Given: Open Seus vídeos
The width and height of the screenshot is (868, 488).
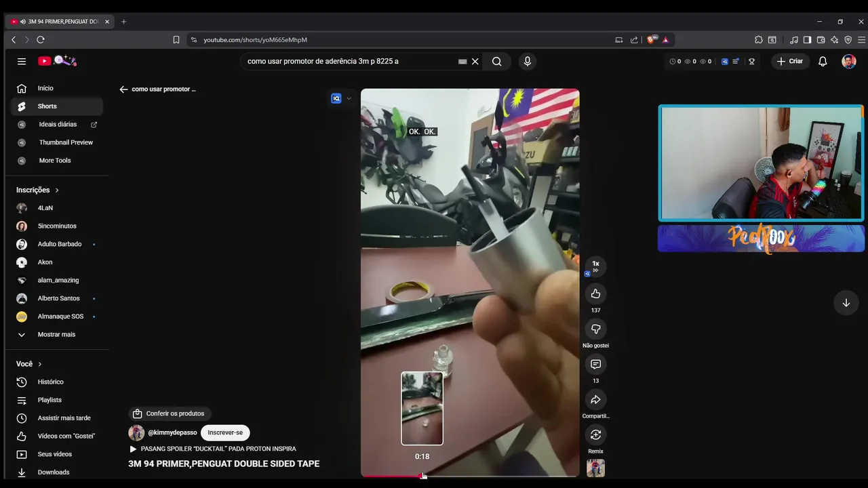Looking at the screenshot, I should click(x=57, y=454).
